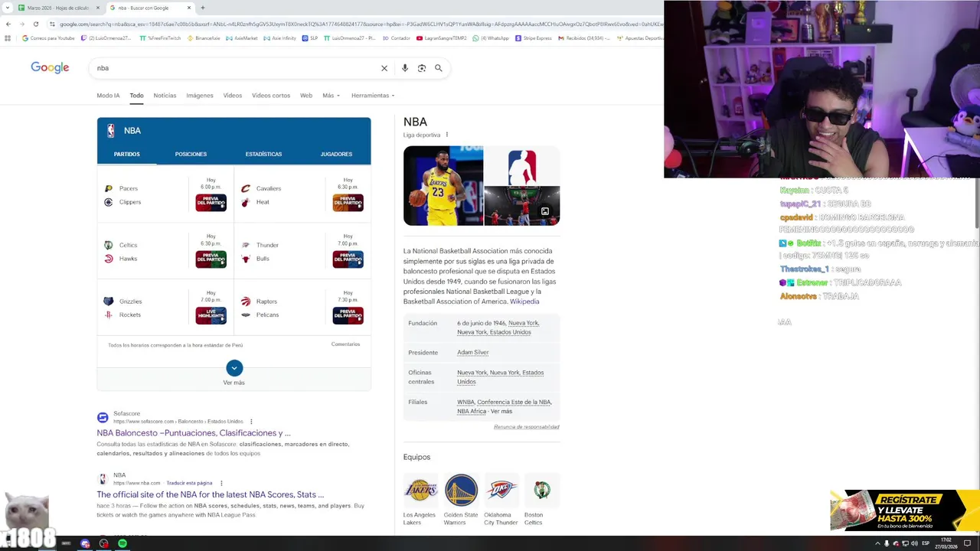Open a new browser tab
Screen dimensions: 980x551
203,8
